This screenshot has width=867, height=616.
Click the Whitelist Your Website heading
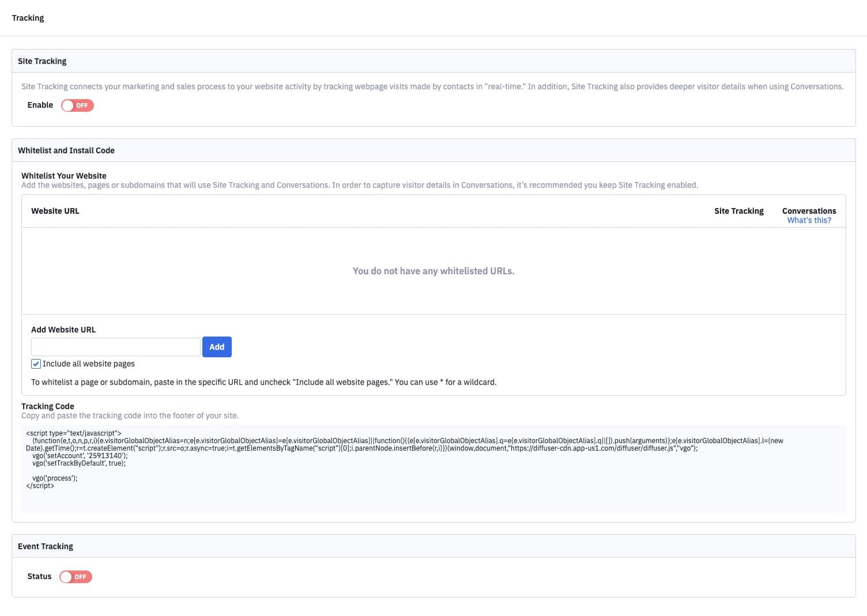tap(64, 176)
